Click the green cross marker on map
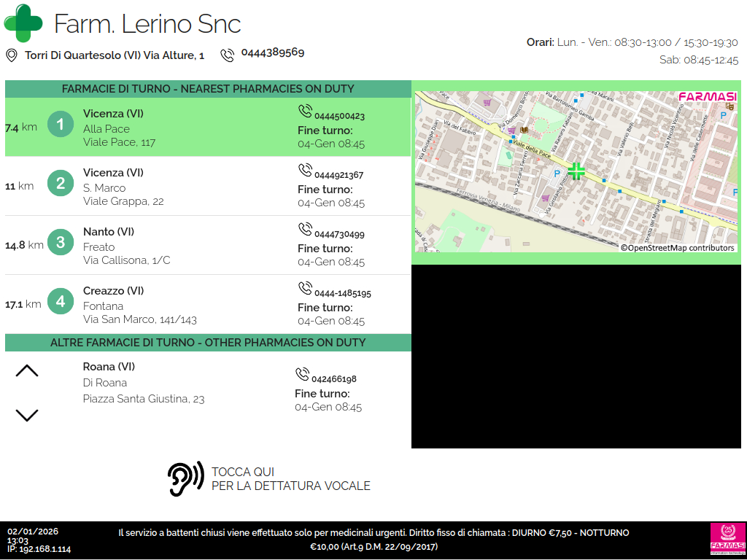This screenshot has width=747, height=560. point(576,171)
